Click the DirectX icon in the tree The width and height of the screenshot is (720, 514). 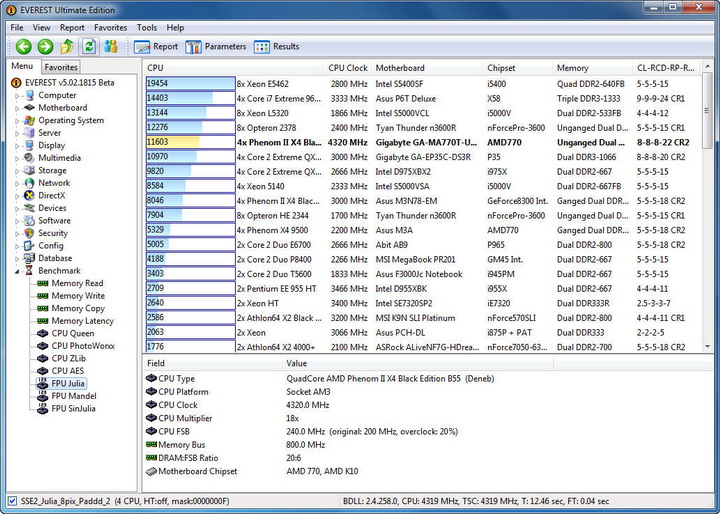30,195
